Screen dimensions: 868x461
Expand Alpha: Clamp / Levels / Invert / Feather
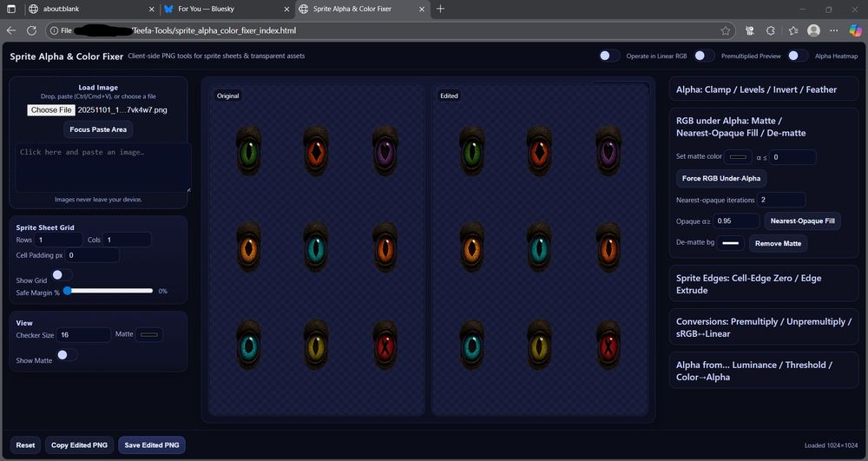[763, 89]
